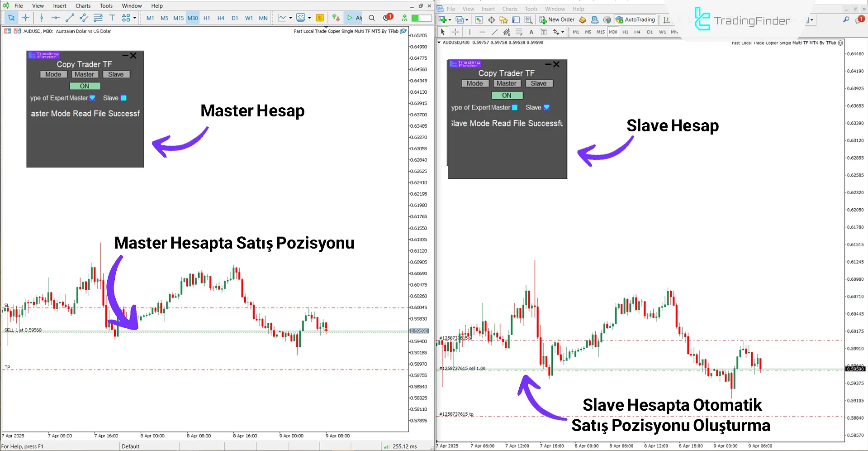This screenshot has width=868, height=451.
Task: Click New Order button in MT4
Action: [557, 19]
